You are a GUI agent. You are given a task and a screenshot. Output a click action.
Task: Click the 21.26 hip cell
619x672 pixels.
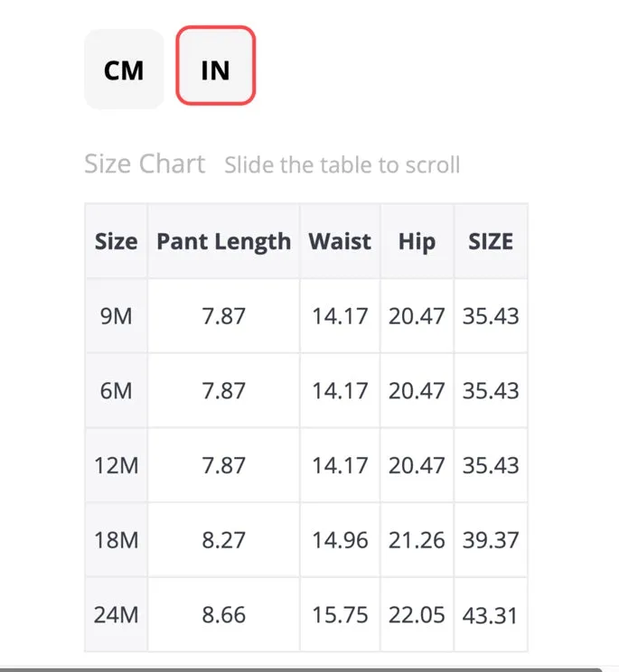click(x=417, y=540)
